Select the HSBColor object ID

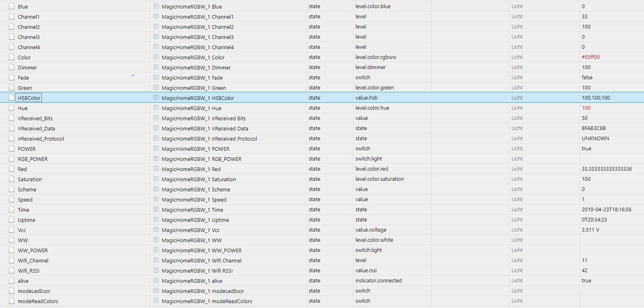[29, 98]
